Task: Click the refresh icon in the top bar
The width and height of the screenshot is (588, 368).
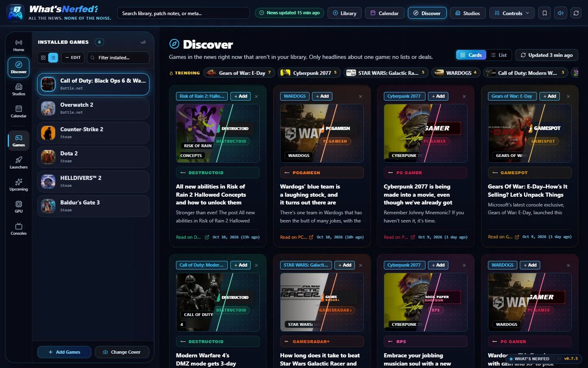Action: point(576,13)
